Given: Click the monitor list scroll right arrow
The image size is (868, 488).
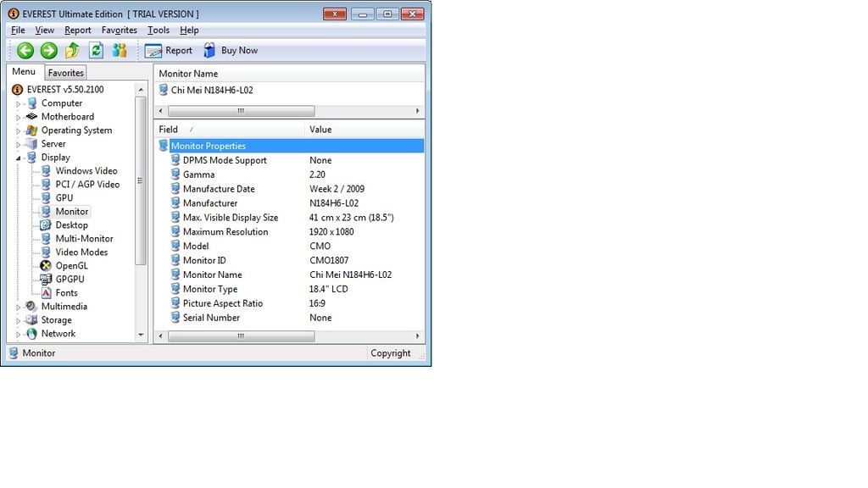Looking at the screenshot, I should [x=417, y=111].
